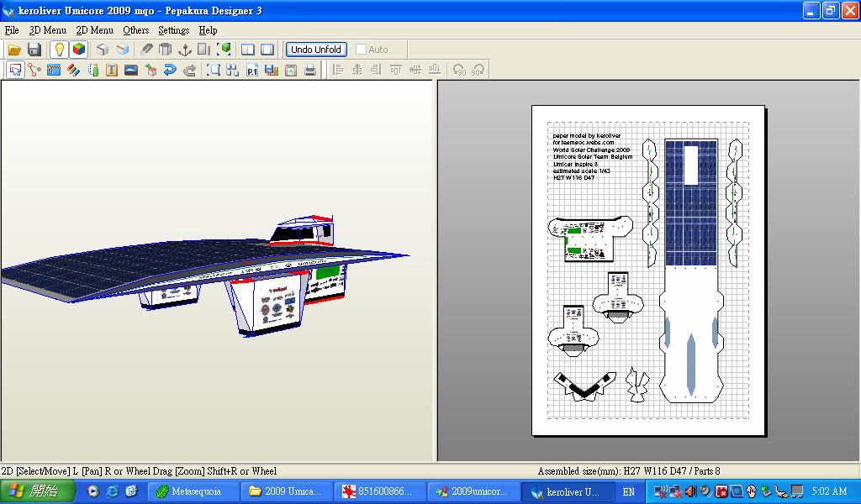Click the Save floppy disk icon
The width and height of the screenshot is (861, 504).
[x=34, y=50]
